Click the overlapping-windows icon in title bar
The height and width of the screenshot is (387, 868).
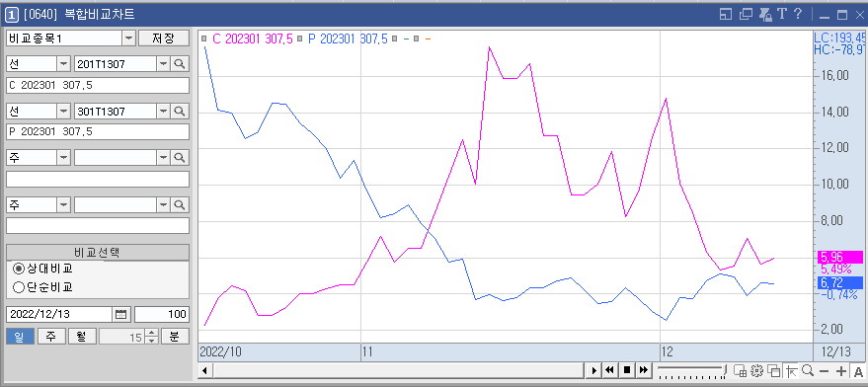click(x=746, y=15)
